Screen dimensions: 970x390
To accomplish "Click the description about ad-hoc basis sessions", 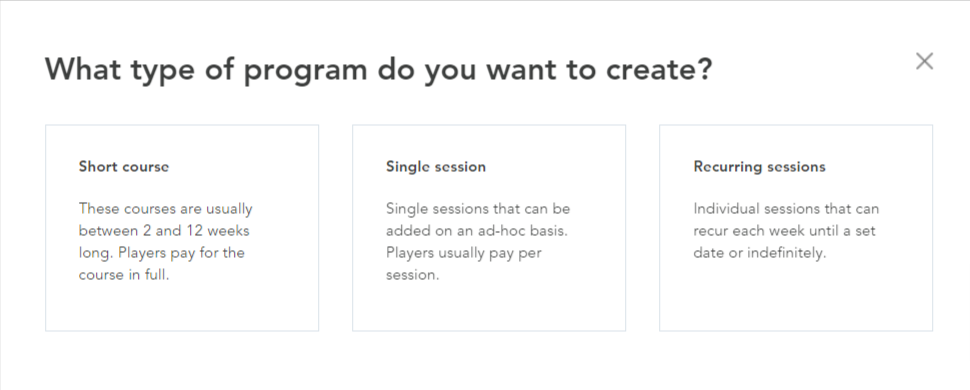I will 478,241.
